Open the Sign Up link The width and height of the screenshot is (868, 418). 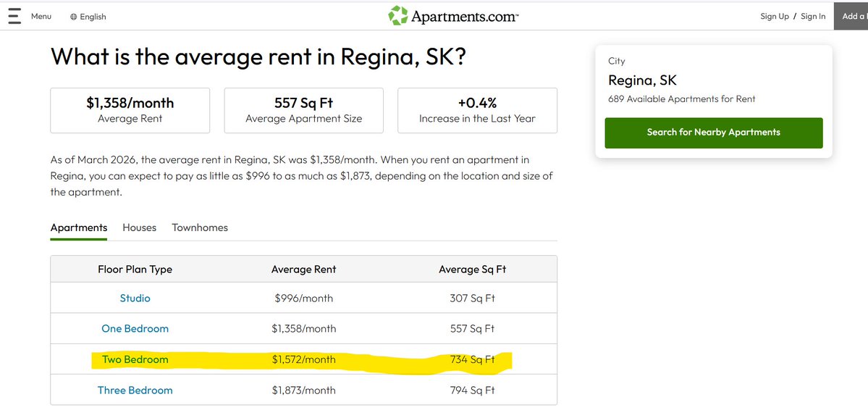[775, 16]
